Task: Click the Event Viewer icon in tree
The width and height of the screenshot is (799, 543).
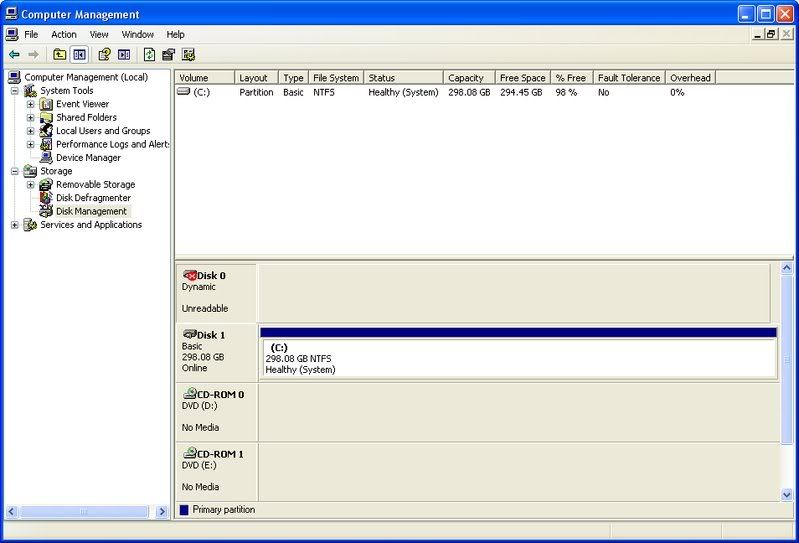Action: tap(46, 104)
